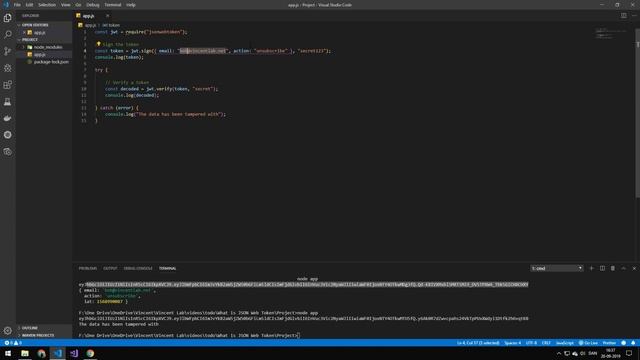Open the Explorer view in activity bar
The width and height of the screenshot is (640, 360).
pos(7,18)
